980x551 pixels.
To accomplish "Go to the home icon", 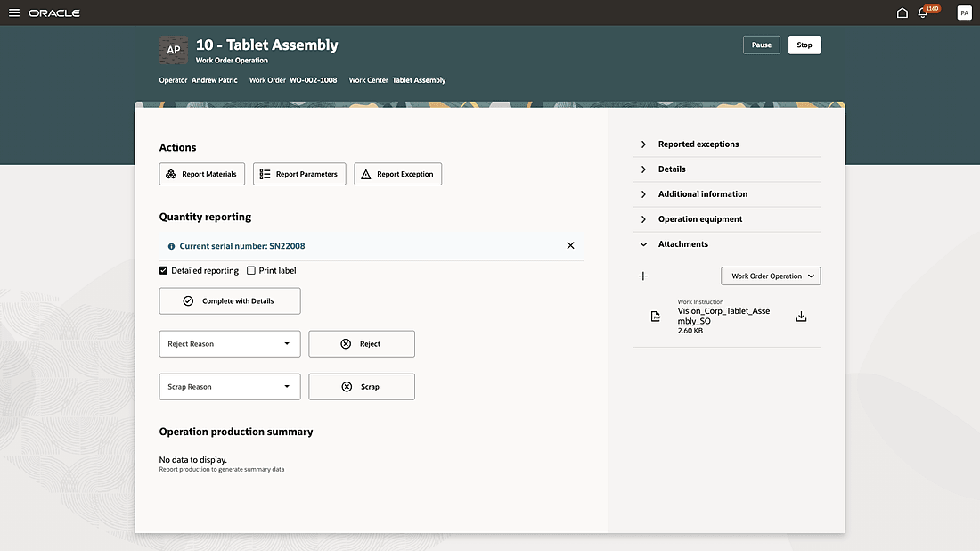I will [x=902, y=12].
